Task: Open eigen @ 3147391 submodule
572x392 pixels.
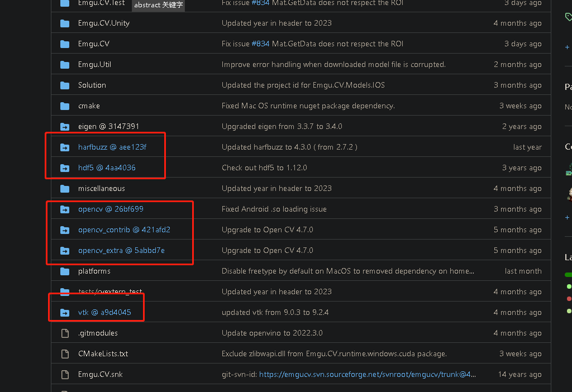Action: [x=108, y=127]
